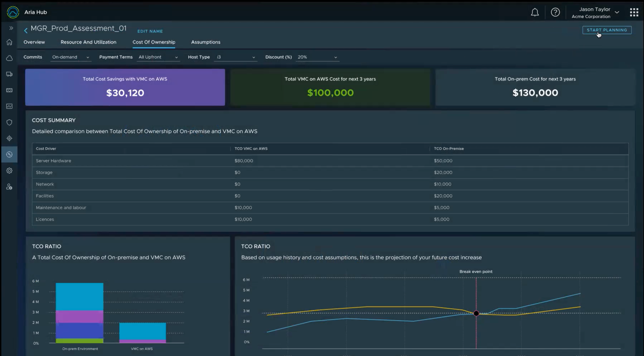Click Total VMC on AWS Cost card
Image resolution: width=644 pixels, height=356 pixels.
coord(330,87)
